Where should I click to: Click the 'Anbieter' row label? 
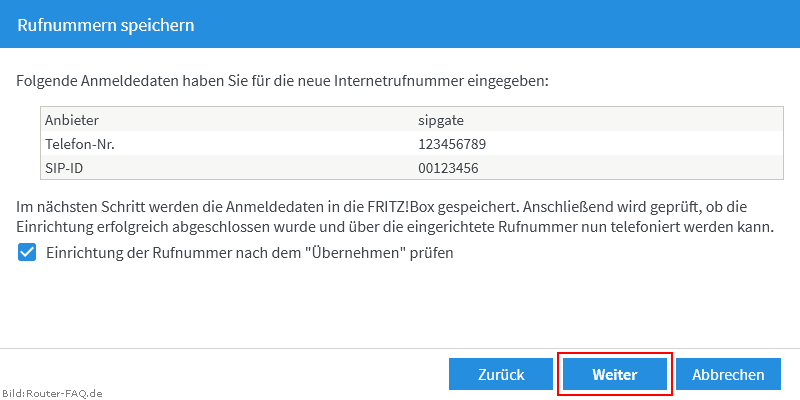point(71,120)
